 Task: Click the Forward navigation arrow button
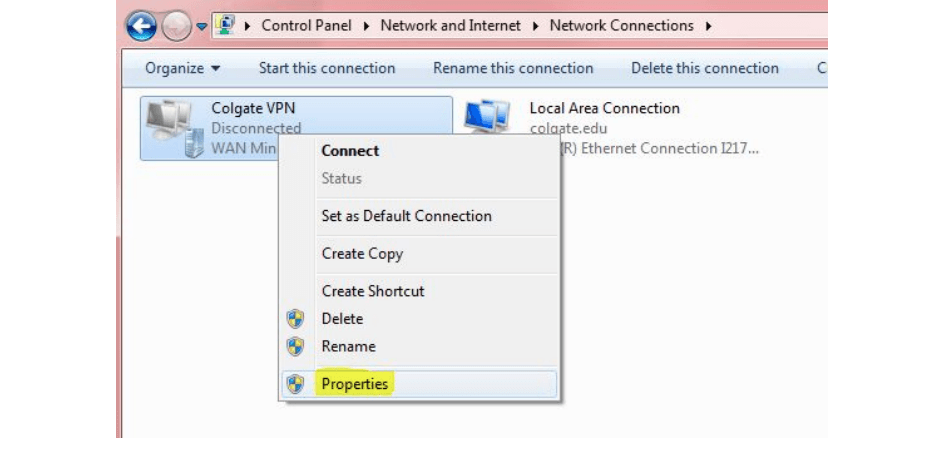coord(177,27)
